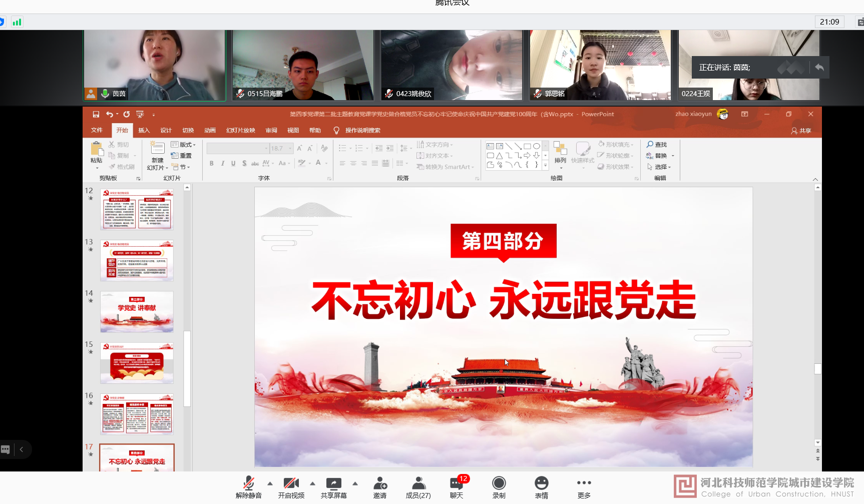Click the More options icon
The image size is (864, 504).
tap(584, 483)
